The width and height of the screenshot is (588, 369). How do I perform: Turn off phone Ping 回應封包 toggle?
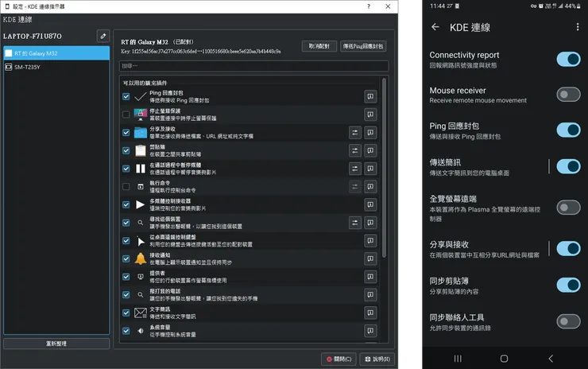568,130
